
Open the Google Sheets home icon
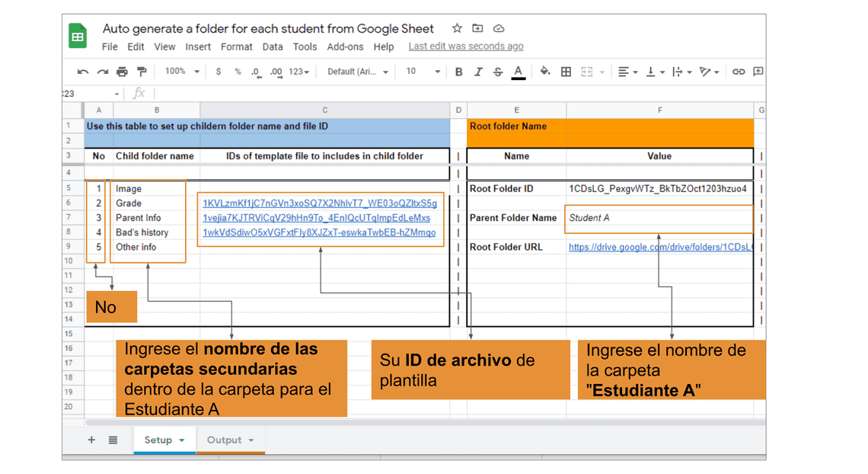[78, 36]
